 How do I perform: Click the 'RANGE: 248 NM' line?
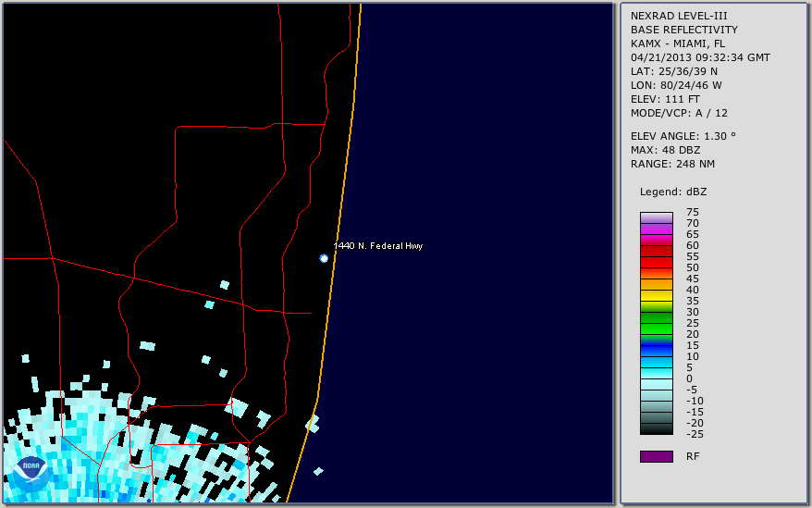pos(672,165)
